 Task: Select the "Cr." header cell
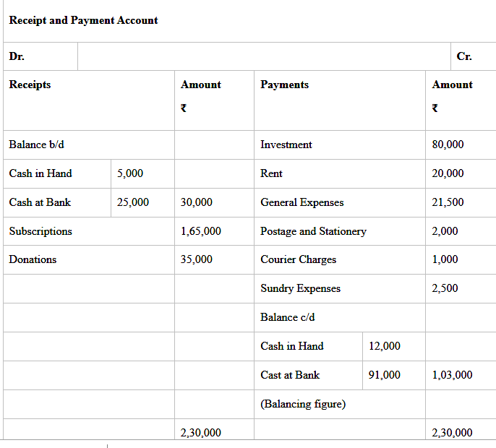coord(464,56)
